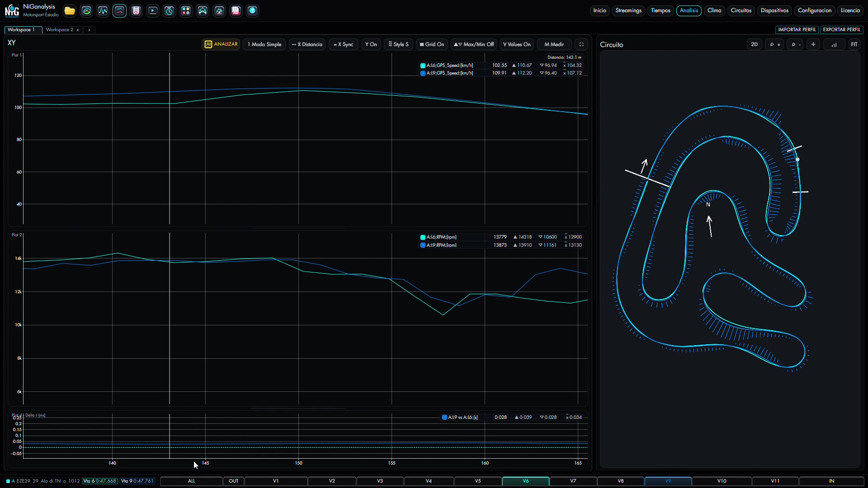This screenshot has width=868, height=488.
Task: Click the ANALIZAR button
Action: (x=221, y=44)
